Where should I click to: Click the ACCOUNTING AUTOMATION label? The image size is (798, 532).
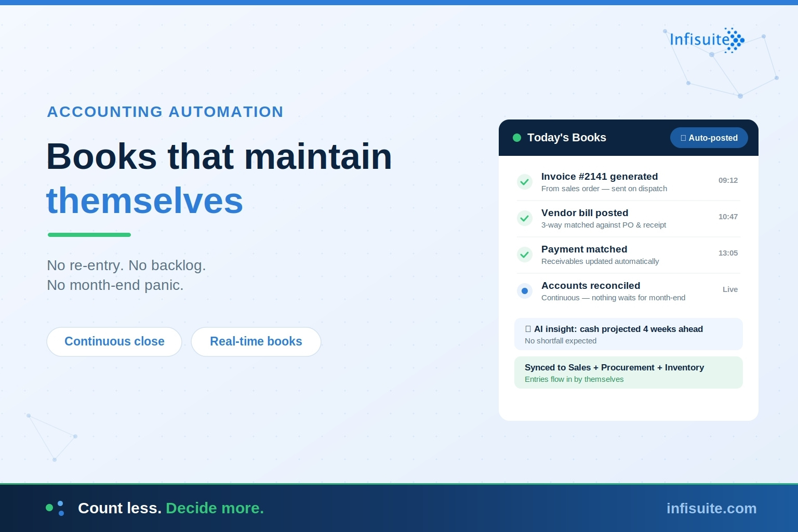pos(165,112)
